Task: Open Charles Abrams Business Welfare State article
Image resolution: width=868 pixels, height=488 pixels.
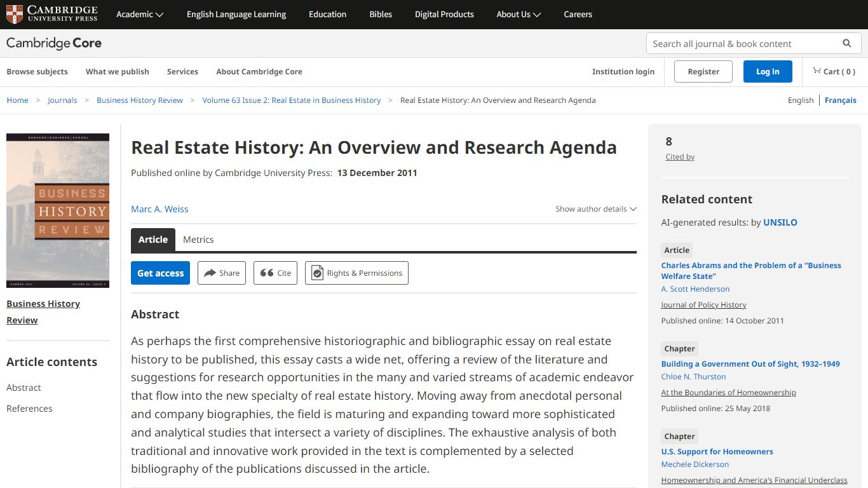Action: click(x=751, y=271)
